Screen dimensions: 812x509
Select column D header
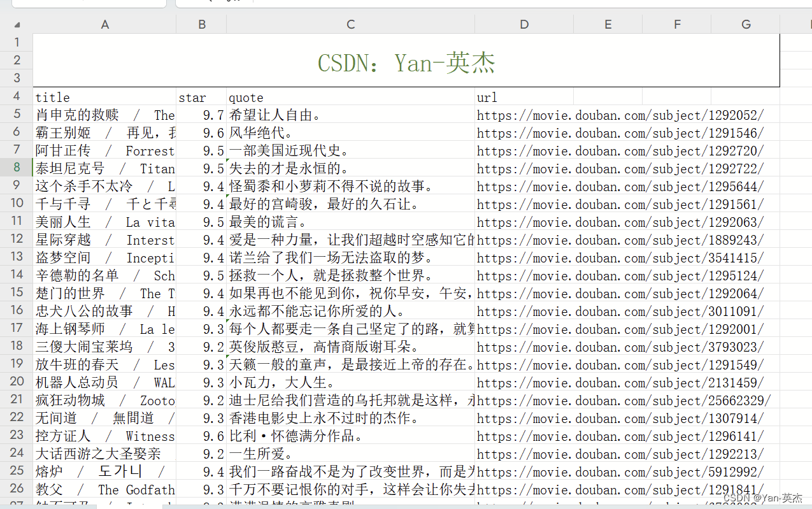pyautogui.click(x=524, y=24)
